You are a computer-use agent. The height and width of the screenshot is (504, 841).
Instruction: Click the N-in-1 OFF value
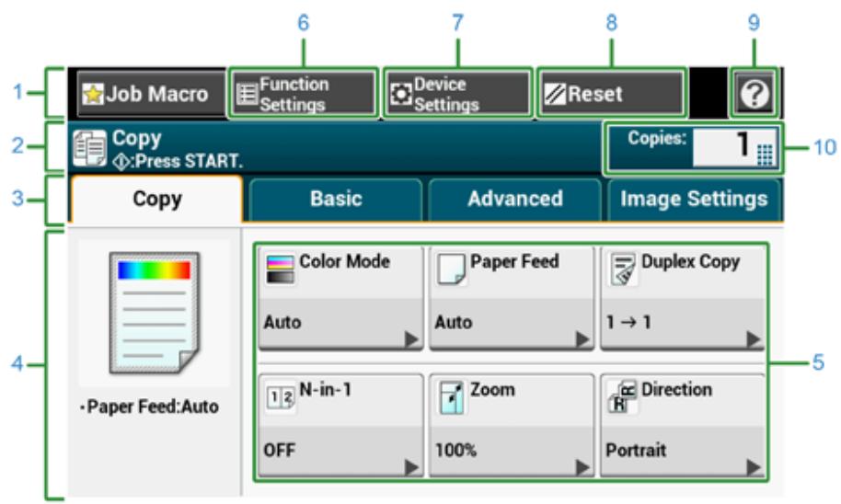(x=279, y=451)
